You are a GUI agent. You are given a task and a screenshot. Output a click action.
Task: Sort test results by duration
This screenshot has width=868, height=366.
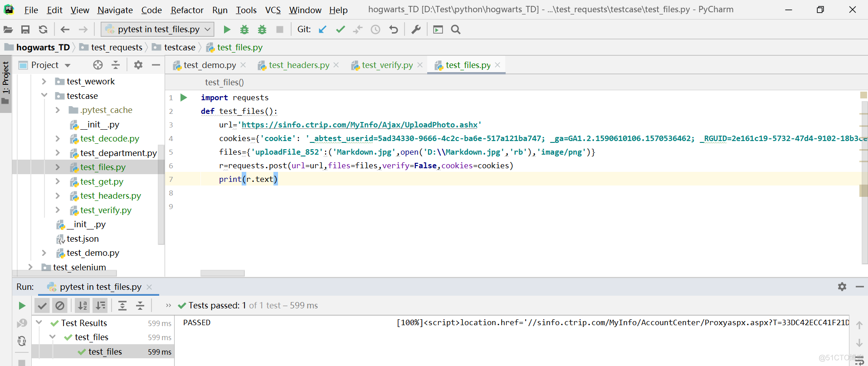point(100,306)
